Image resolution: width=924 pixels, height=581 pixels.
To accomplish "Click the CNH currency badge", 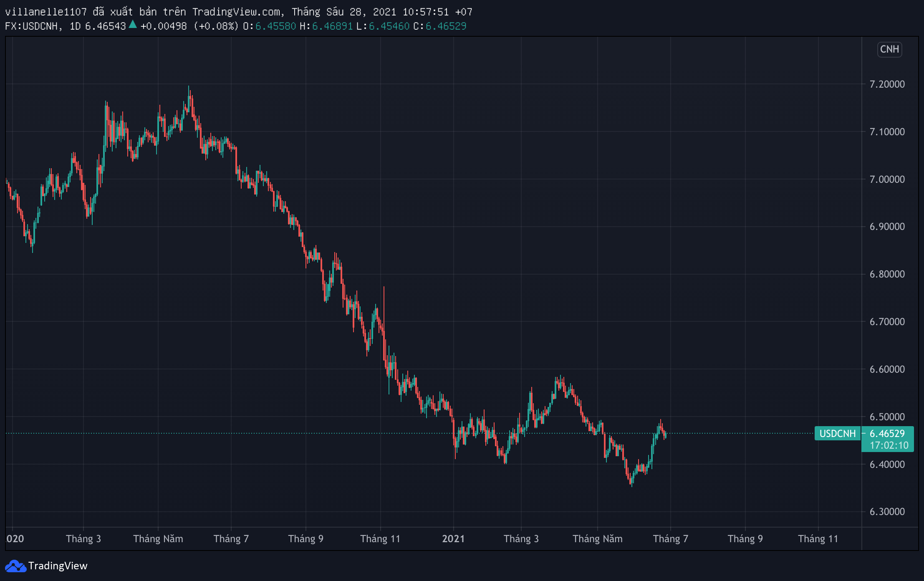I will click(889, 49).
